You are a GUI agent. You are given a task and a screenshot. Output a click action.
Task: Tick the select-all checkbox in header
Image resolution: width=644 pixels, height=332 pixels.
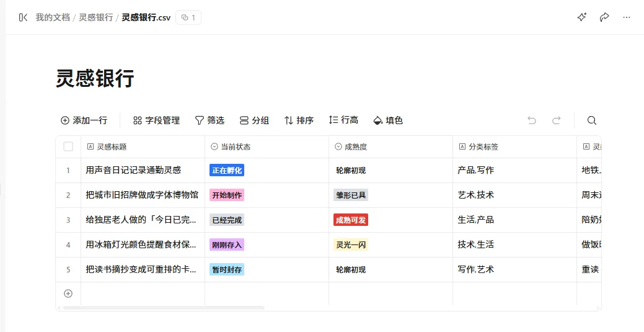pyautogui.click(x=68, y=146)
